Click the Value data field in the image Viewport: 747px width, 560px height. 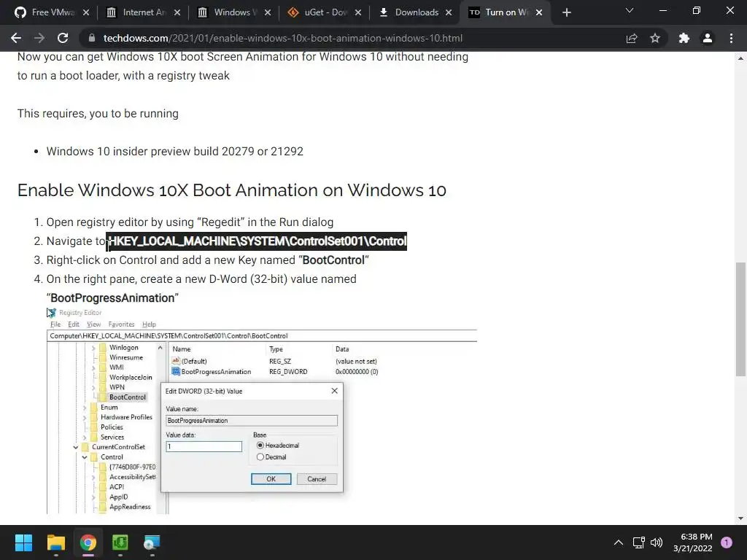pos(204,447)
